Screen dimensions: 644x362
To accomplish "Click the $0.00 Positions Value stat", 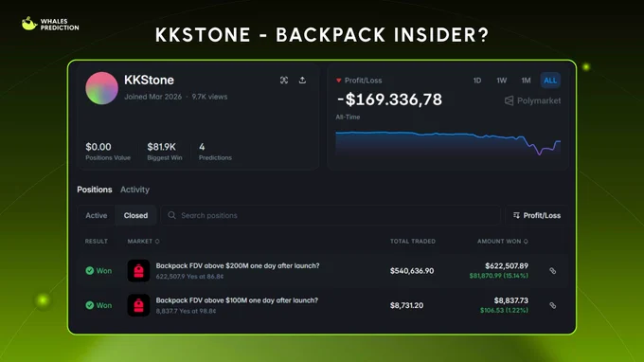I will click(108, 152).
